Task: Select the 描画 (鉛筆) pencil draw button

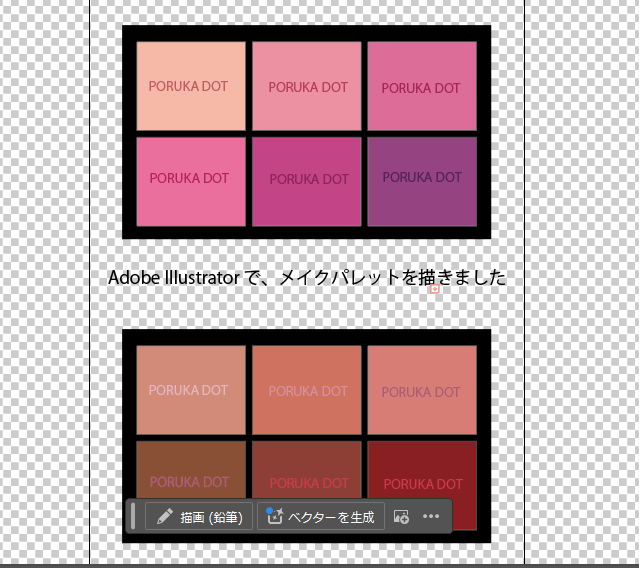Action: pos(200,517)
